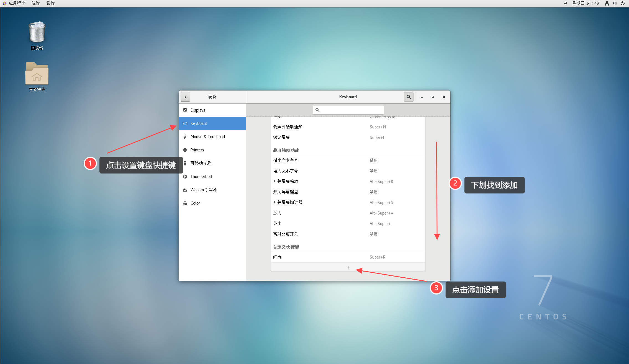Click the Mouse & Touchpad icon
629x364 pixels.
[185, 137]
